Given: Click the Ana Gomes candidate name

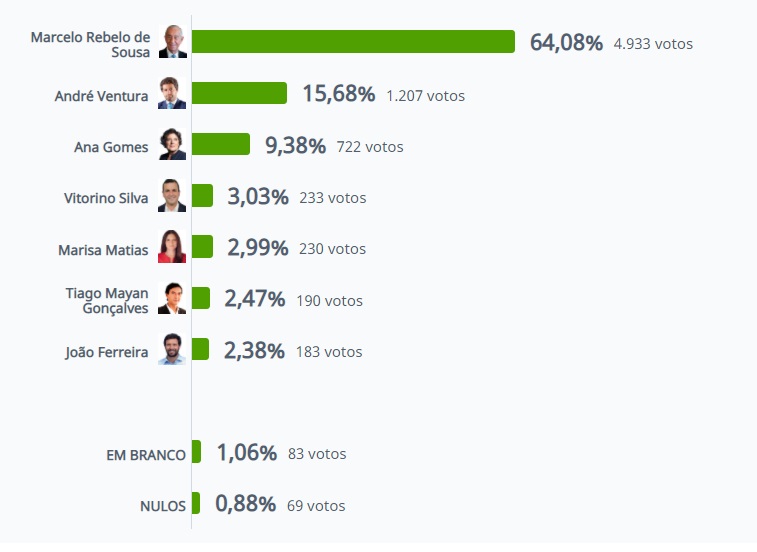Looking at the screenshot, I should tap(111, 147).
